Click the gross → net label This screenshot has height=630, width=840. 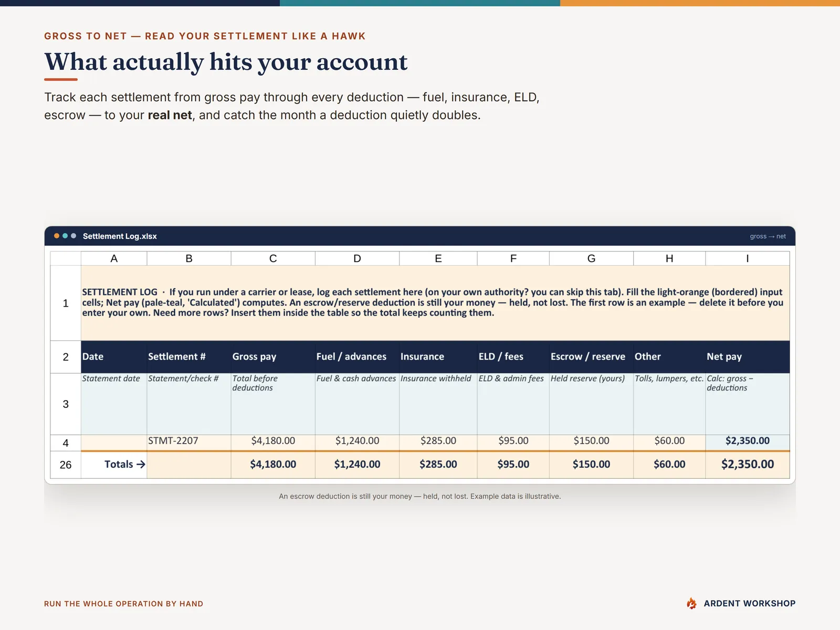click(x=768, y=236)
